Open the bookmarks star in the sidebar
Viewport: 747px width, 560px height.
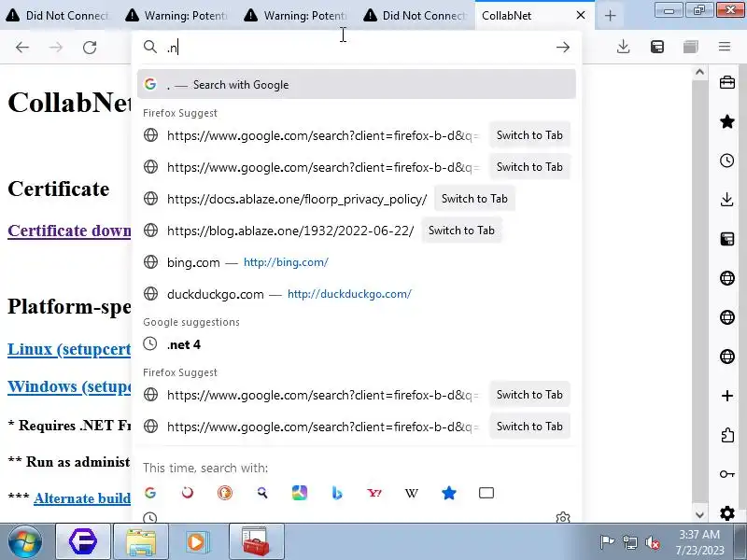[x=727, y=121]
